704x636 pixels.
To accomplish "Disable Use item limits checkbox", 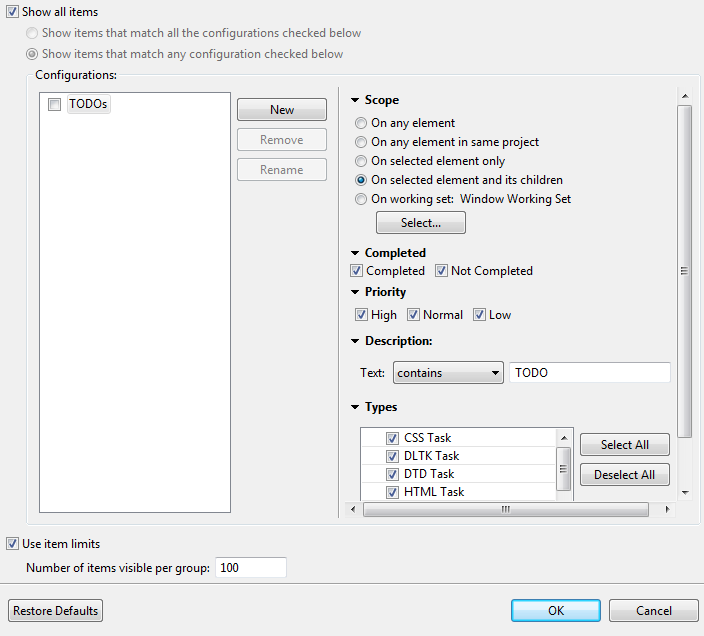I will click(12, 544).
